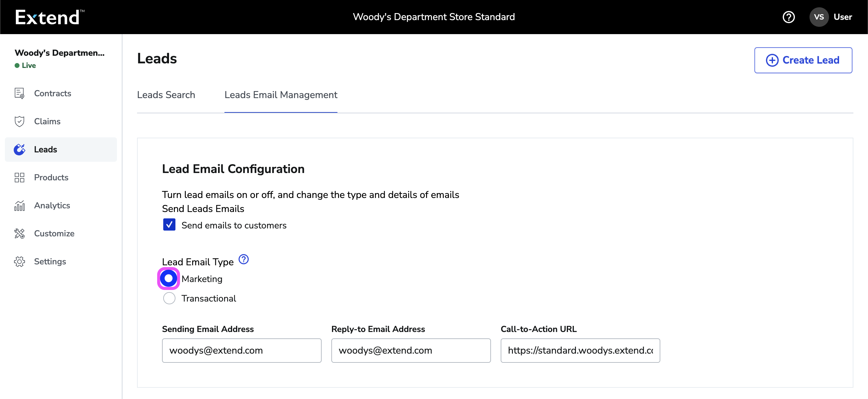Click the Live status indicator
The image size is (868, 399).
tap(25, 65)
